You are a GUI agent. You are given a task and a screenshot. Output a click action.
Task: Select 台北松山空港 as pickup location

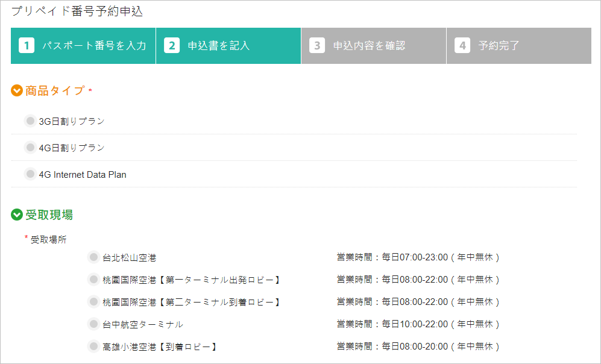point(93,257)
